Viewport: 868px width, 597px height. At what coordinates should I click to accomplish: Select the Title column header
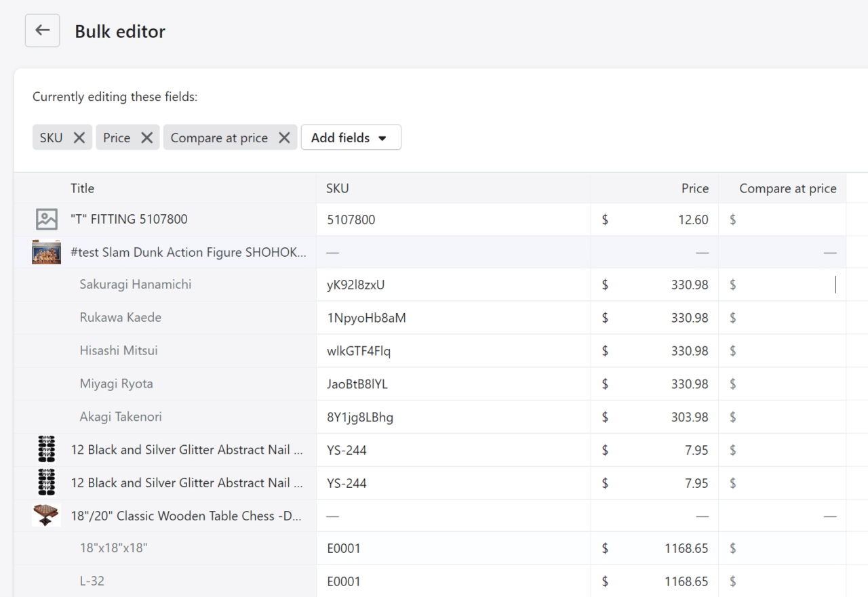81,188
